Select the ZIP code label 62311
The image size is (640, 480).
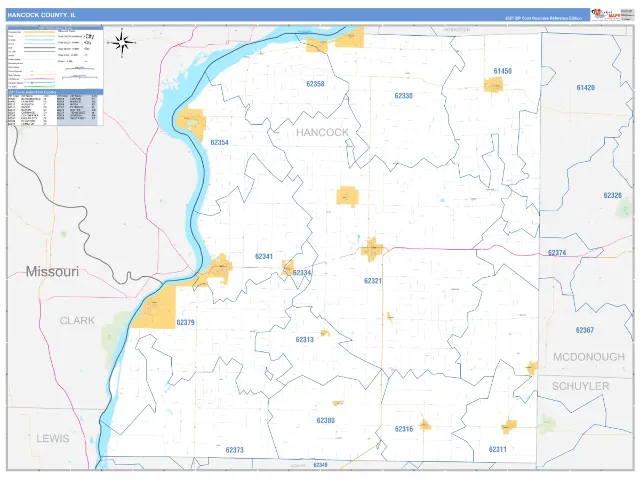tap(498, 449)
